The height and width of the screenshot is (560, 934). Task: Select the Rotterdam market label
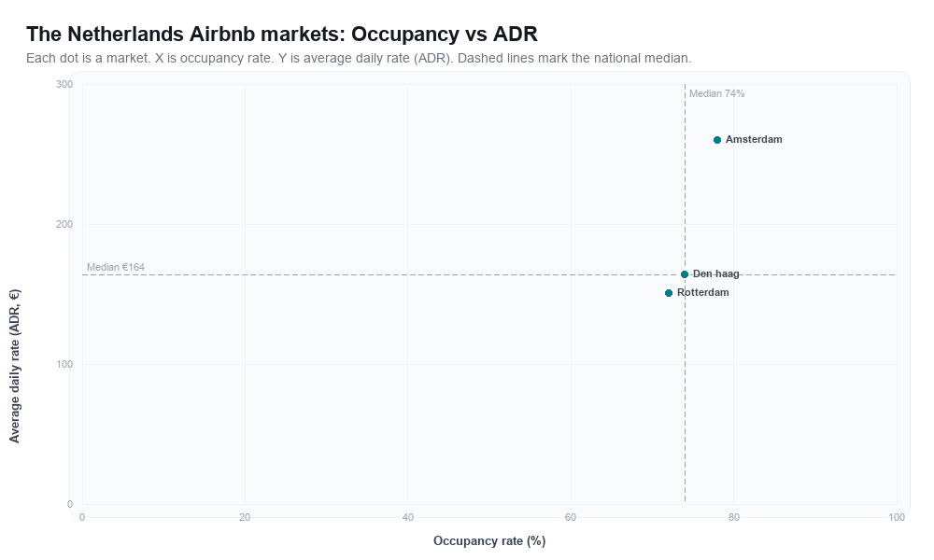coord(703,292)
